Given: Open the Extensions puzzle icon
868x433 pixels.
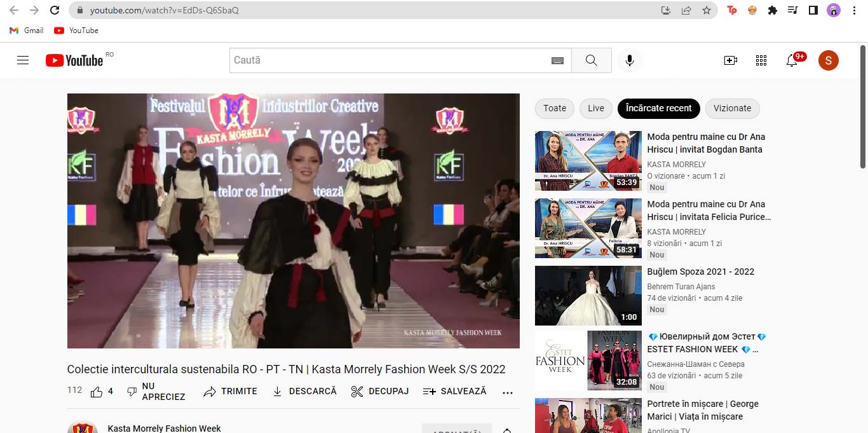Looking at the screenshot, I should (x=773, y=10).
